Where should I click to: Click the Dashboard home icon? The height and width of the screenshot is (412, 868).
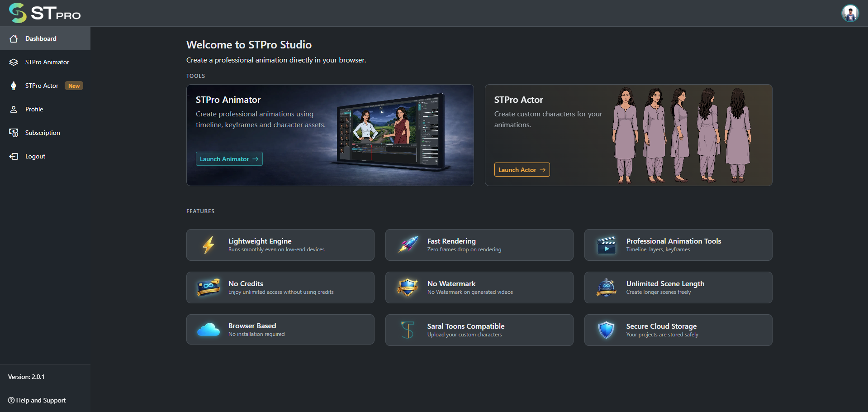14,38
